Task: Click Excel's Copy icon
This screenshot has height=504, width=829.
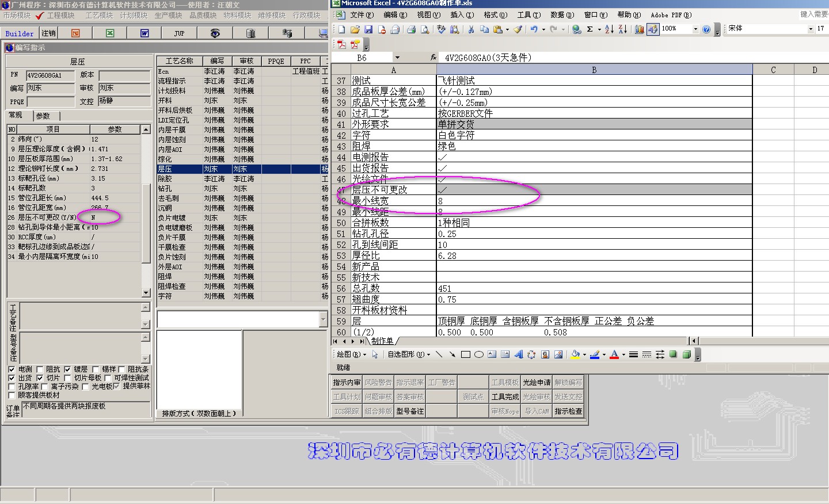Action: (x=484, y=29)
